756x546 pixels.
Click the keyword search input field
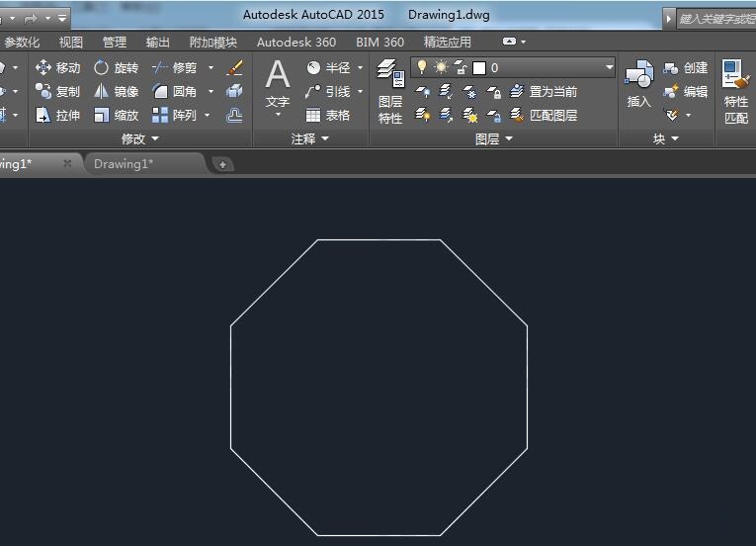[x=716, y=19]
